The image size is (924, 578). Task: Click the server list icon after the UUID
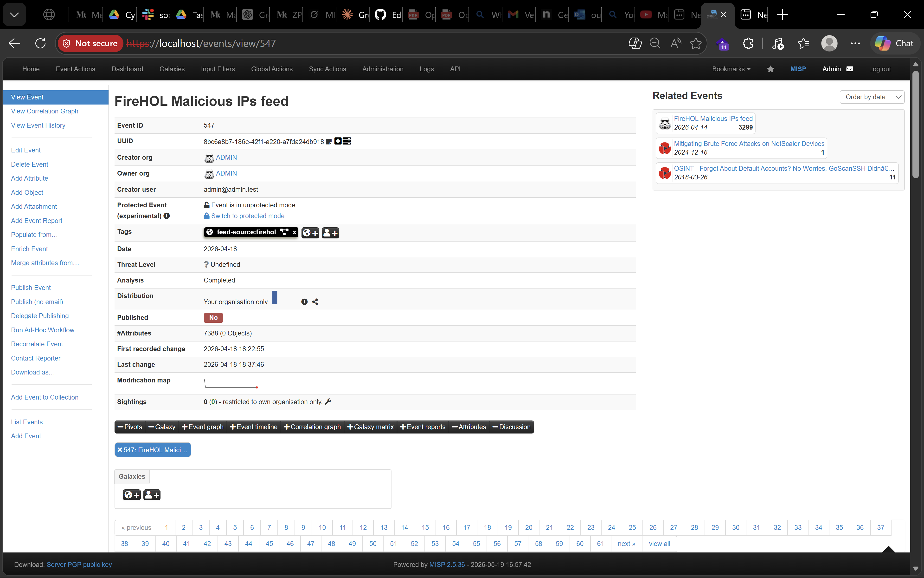coord(347,141)
